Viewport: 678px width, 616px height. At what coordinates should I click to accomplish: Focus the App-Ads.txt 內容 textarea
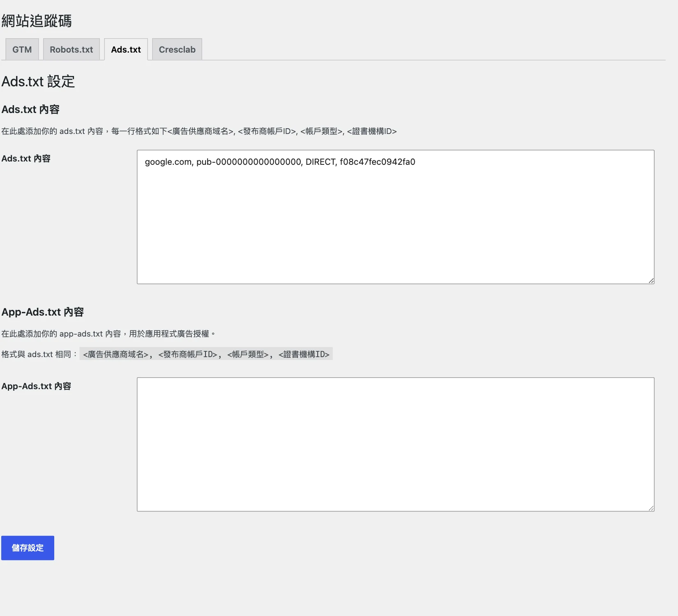[395, 444]
